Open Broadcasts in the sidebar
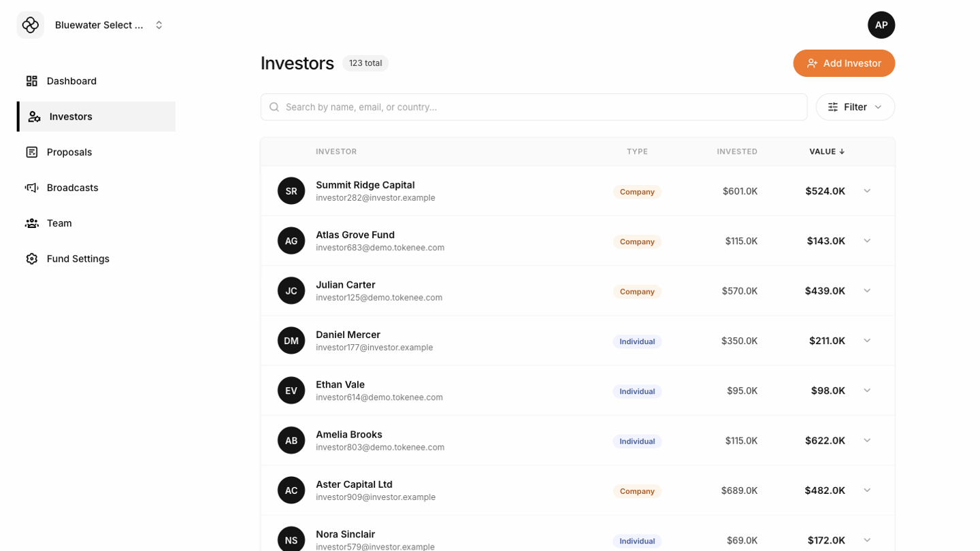This screenshot has height=551, width=980. tap(72, 188)
